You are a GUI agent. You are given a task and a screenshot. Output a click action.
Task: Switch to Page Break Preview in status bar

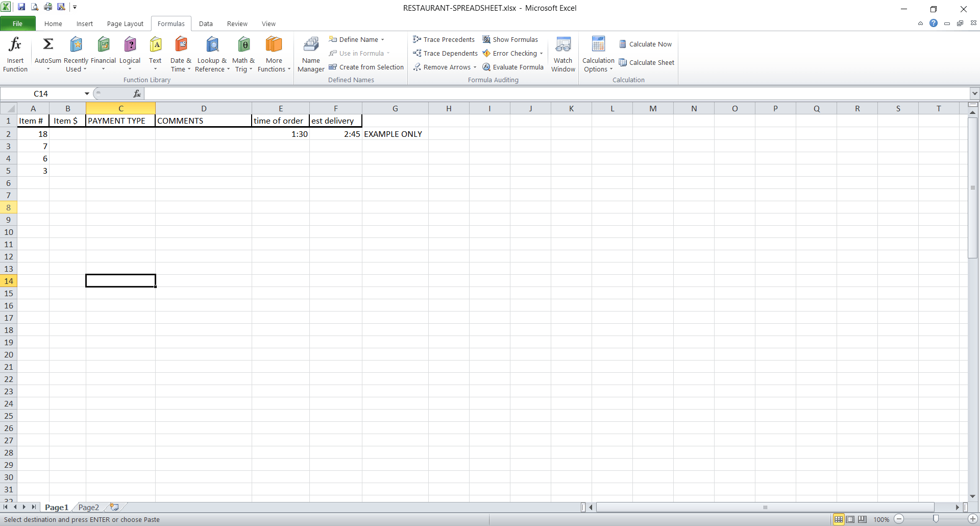coord(862,519)
